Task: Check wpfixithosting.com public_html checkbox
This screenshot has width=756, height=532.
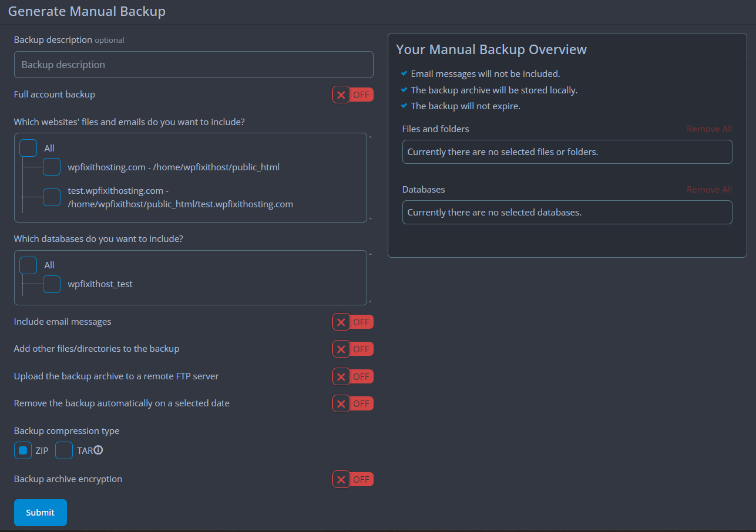Action: pos(52,167)
